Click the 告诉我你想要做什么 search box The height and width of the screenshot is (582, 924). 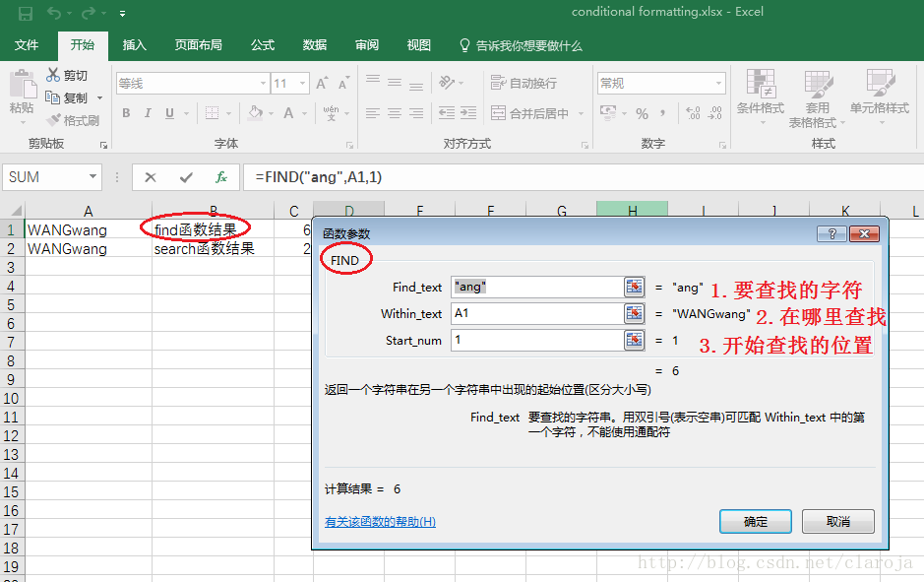point(521,45)
